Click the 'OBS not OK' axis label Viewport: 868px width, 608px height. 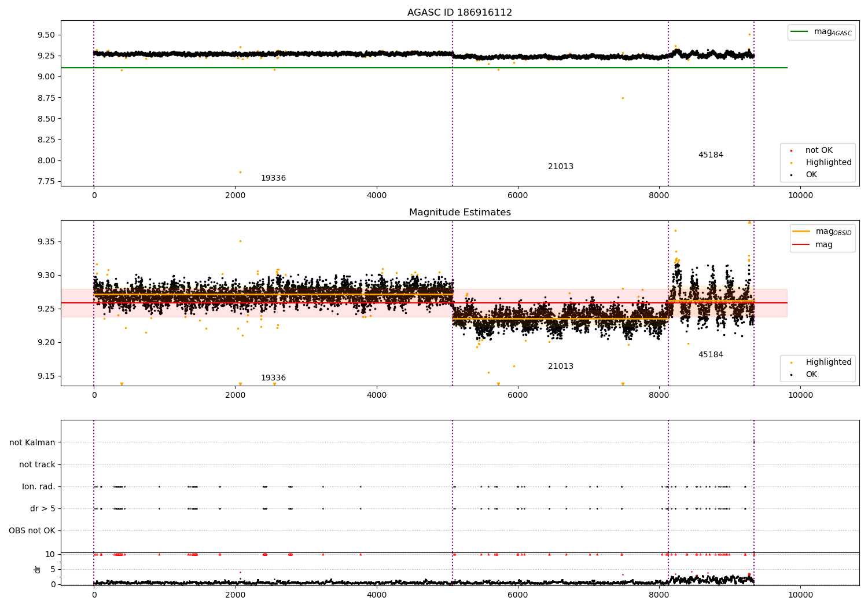click(x=32, y=531)
